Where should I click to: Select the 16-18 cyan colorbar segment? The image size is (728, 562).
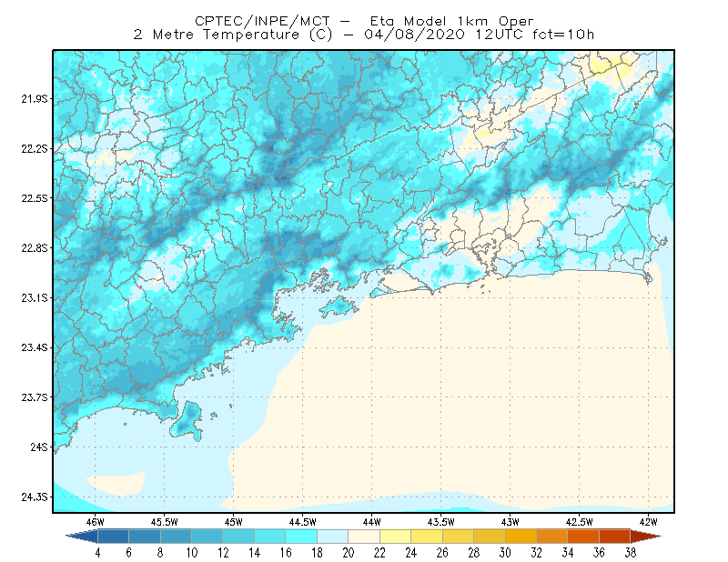click(x=301, y=537)
